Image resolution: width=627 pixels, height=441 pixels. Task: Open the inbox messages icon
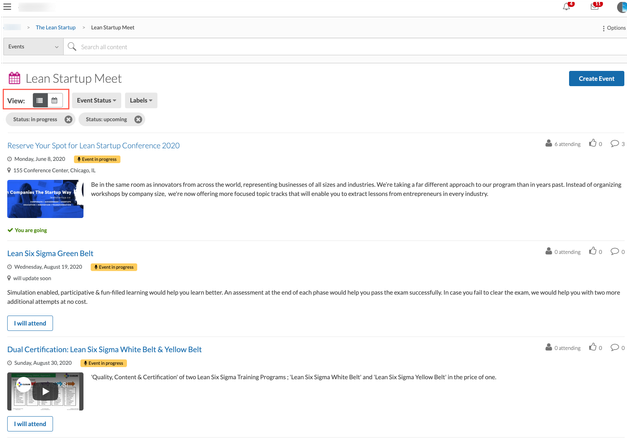pyautogui.click(x=595, y=7)
